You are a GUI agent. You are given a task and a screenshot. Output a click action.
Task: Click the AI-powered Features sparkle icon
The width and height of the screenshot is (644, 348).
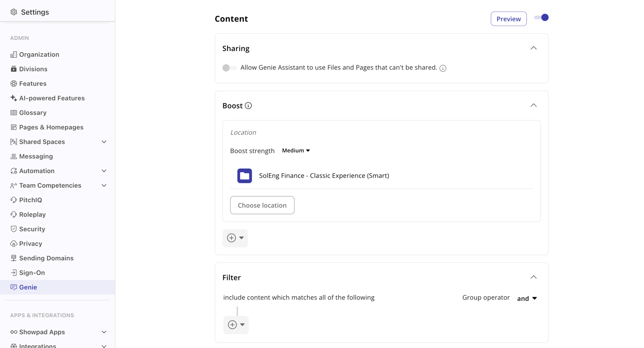click(x=14, y=98)
